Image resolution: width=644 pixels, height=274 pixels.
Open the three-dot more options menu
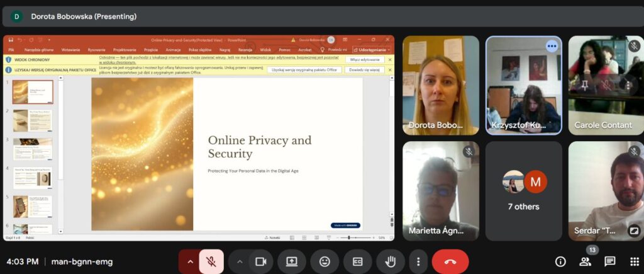[418, 261]
